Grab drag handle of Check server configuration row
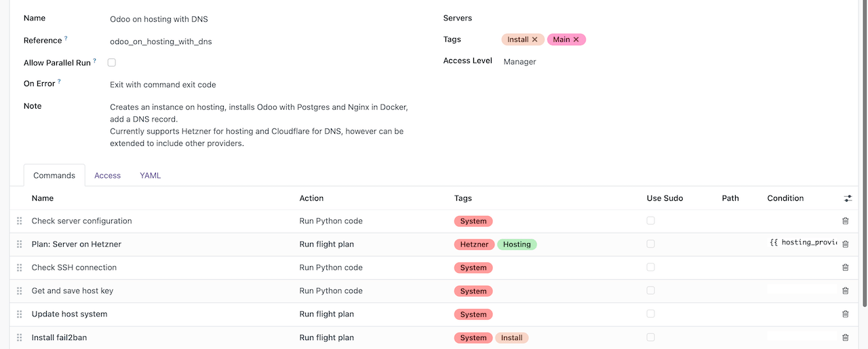This screenshot has width=868, height=349. tap(20, 221)
